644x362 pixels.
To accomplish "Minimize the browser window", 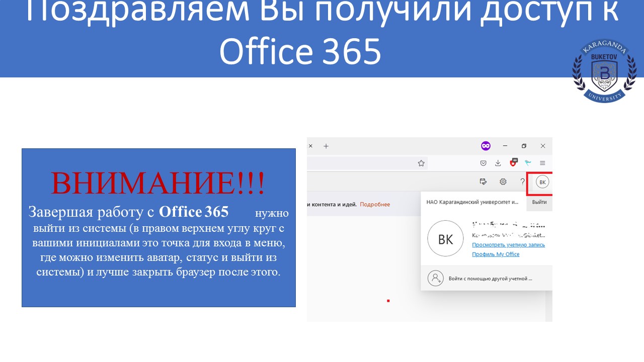I will coord(505,146).
